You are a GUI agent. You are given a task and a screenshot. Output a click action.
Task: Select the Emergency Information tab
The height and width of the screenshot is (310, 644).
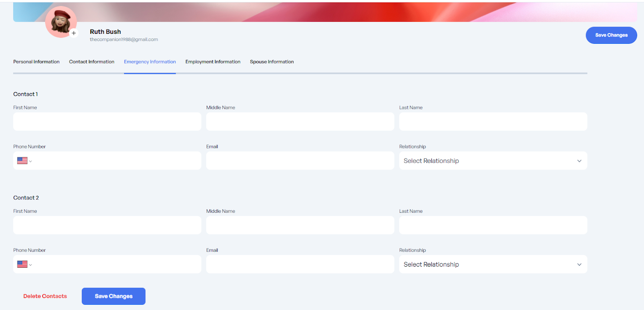150,62
